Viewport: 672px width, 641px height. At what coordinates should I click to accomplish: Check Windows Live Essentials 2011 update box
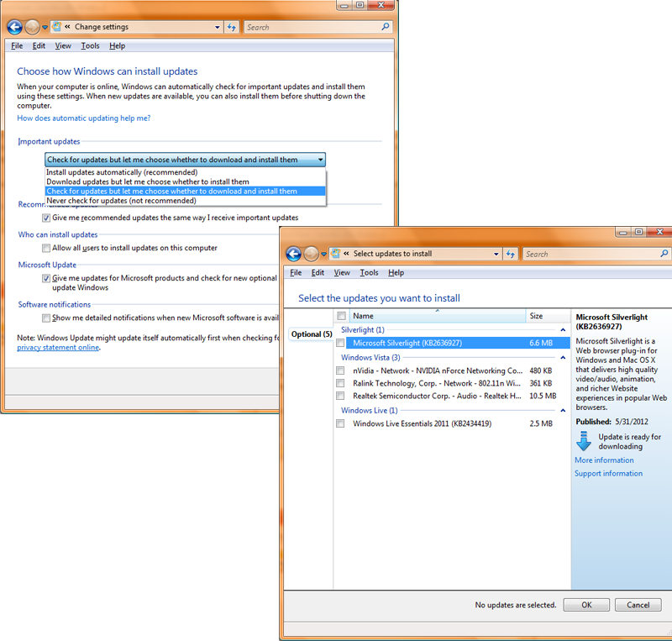[340, 423]
